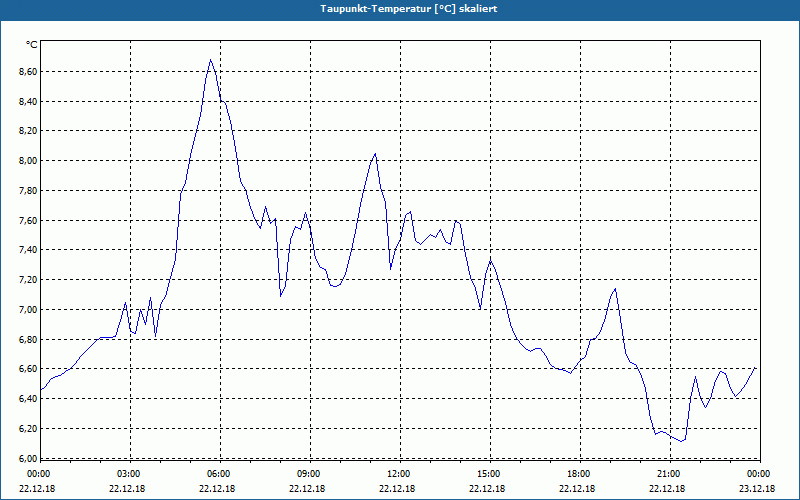This screenshot has height=500, width=800.
Task: Select the 8,20 y-axis label
Action: coord(28,131)
